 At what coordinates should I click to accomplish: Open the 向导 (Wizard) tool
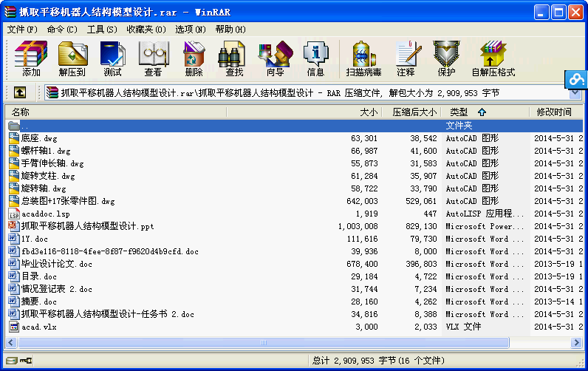pos(275,58)
